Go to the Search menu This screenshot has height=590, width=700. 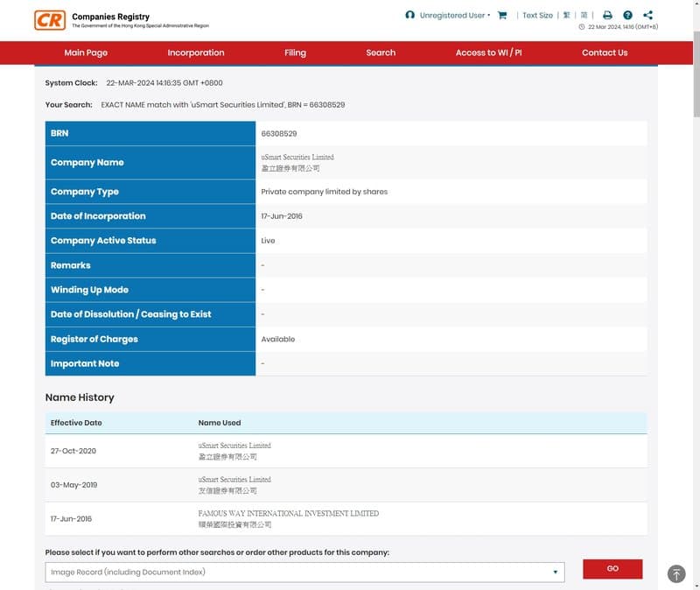(x=381, y=53)
